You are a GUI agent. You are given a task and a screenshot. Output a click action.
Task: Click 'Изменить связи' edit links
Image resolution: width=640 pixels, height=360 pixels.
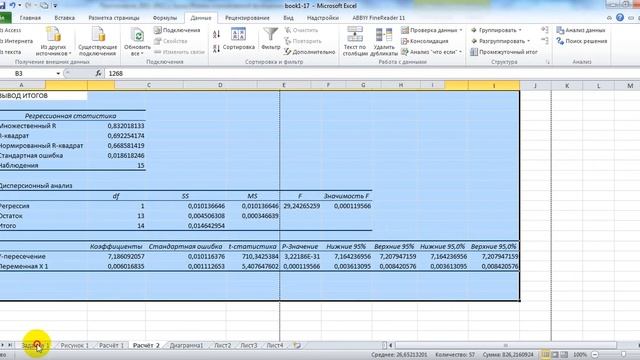point(179,52)
